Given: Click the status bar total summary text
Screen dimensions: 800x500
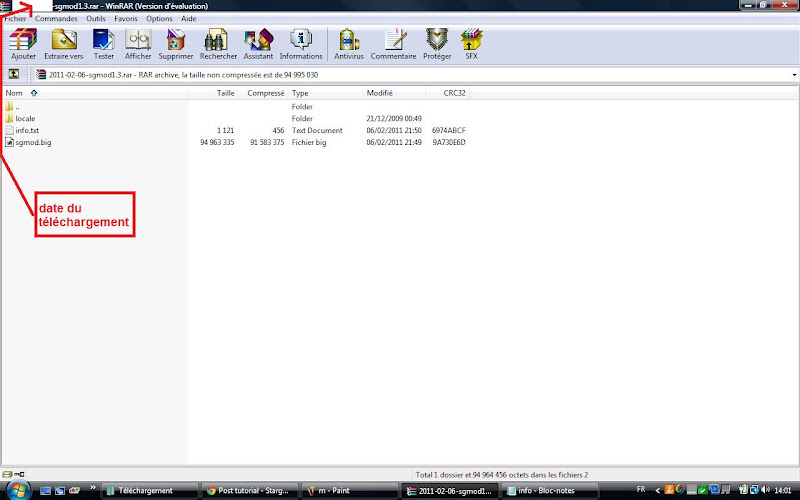Looking at the screenshot, I should [x=502, y=474].
